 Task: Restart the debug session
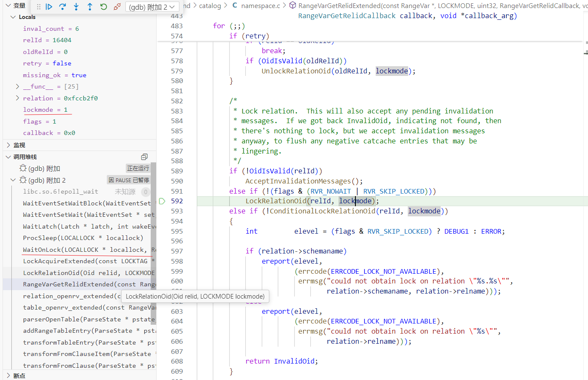tap(103, 7)
